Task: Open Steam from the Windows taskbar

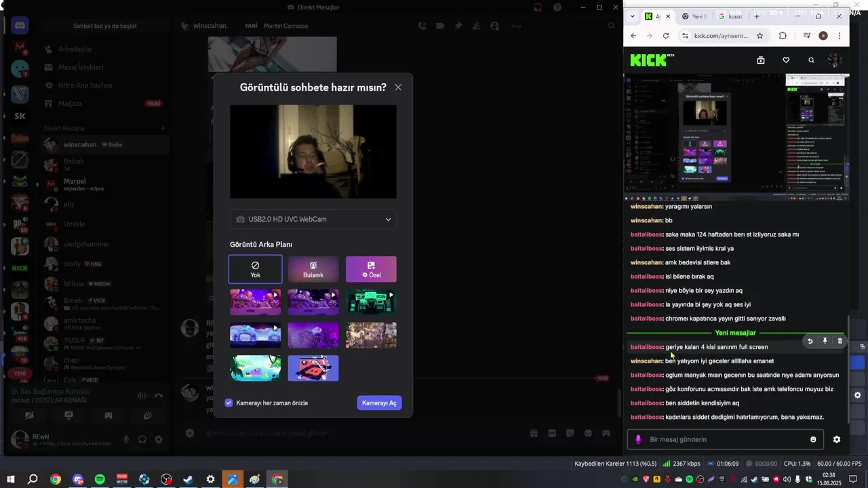Action: point(189,479)
